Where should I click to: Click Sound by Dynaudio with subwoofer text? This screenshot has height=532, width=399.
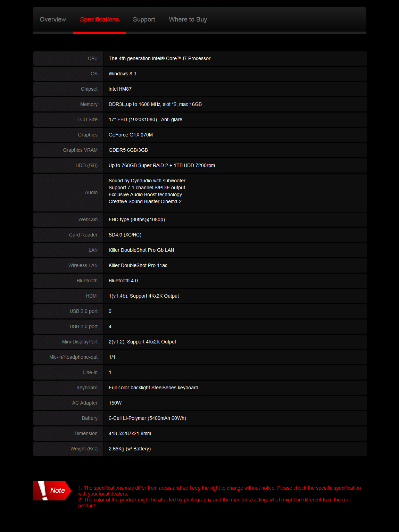147,181
